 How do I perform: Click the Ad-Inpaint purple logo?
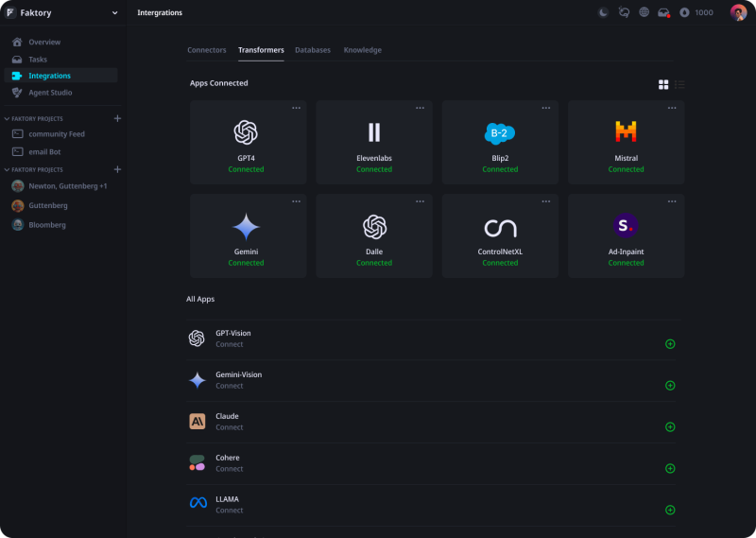click(626, 225)
